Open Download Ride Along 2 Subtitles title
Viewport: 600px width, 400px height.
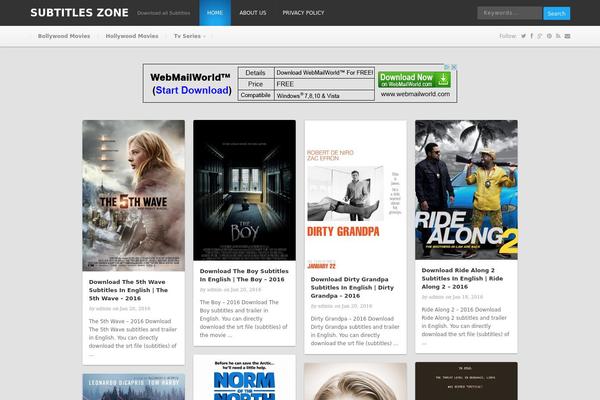[x=462, y=279]
